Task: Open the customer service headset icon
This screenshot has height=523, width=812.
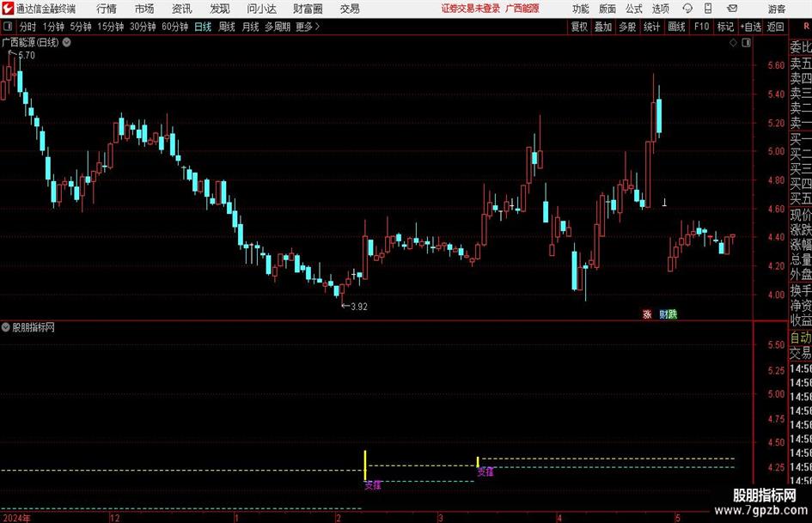Action: coord(687,9)
